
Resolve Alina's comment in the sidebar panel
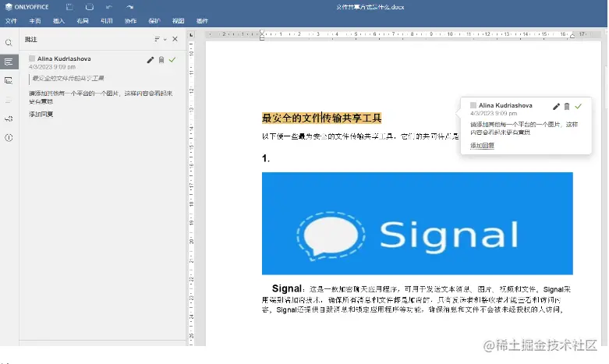tap(172, 60)
